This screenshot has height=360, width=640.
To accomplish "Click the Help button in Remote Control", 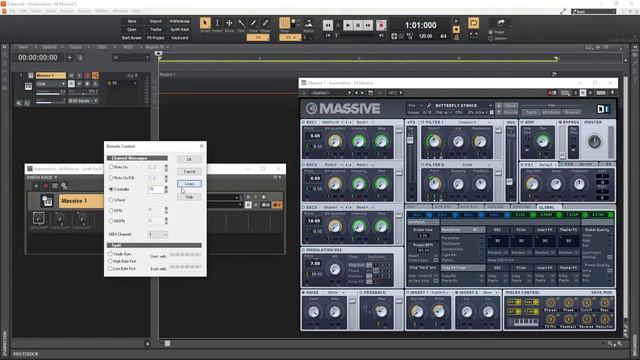I will point(189,197).
